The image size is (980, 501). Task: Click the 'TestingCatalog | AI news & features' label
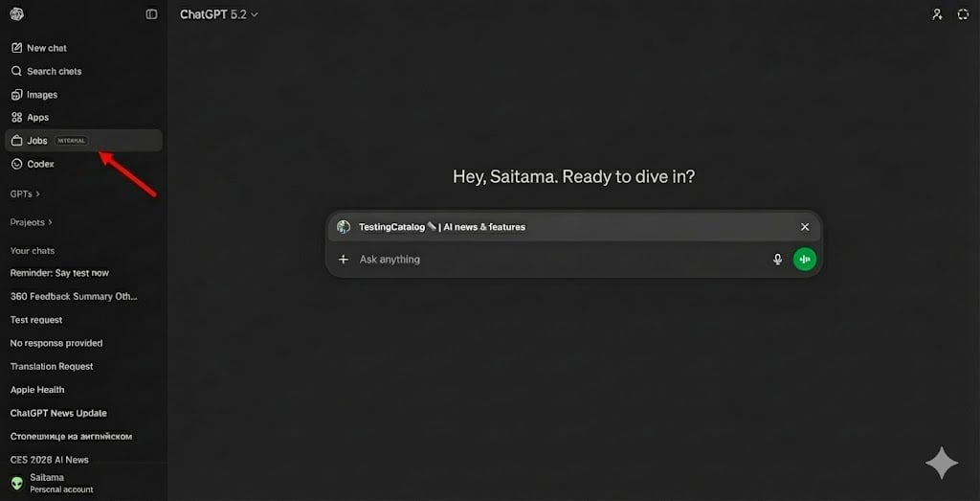pyautogui.click(x=442, y=227)
